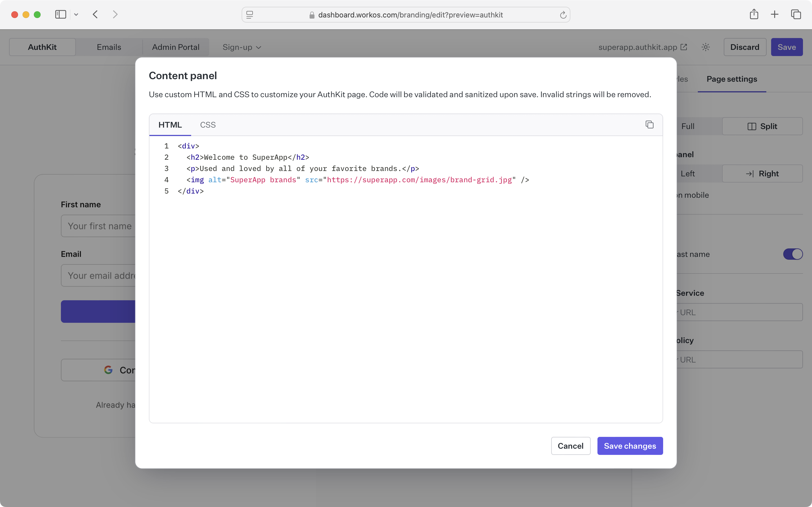
Task: Open a new browser tab
Action: (x=775, y=14)
